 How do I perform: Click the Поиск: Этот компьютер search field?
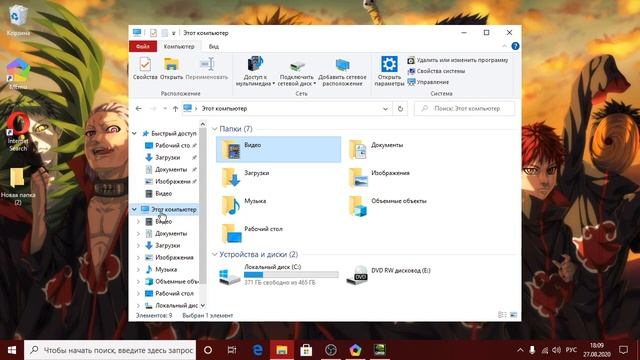point(464,109)
